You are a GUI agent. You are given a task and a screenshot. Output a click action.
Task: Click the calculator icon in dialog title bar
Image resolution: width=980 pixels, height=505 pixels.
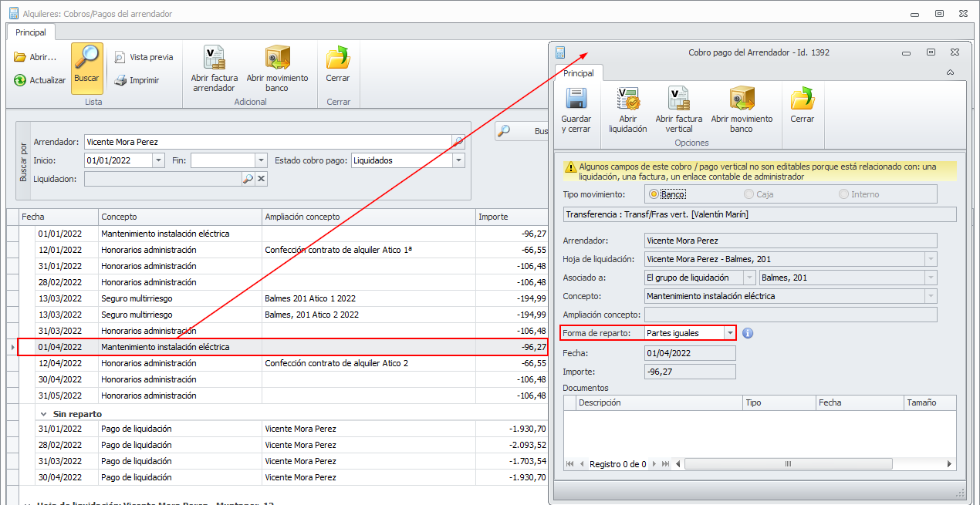[x=560, y=52]
